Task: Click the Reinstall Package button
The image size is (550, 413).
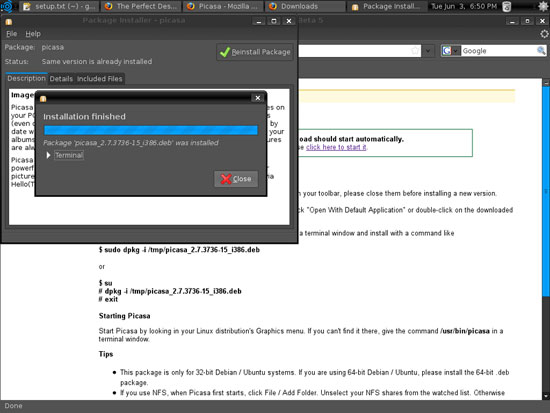Action: 255,52
